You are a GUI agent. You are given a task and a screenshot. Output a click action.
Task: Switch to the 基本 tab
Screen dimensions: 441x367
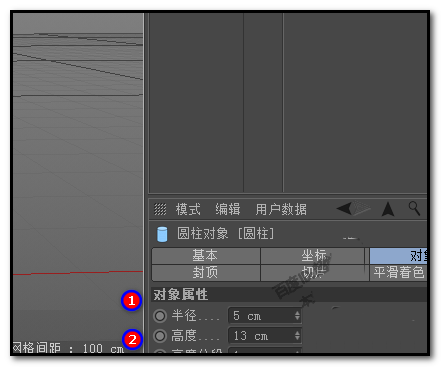(206, 256)
